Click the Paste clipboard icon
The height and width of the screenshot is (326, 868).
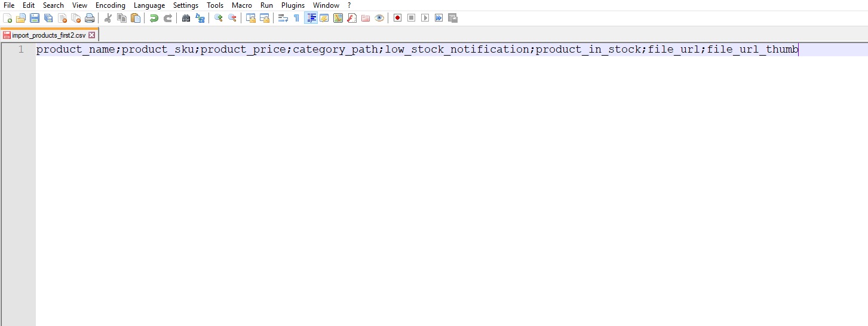coord(136,18)
